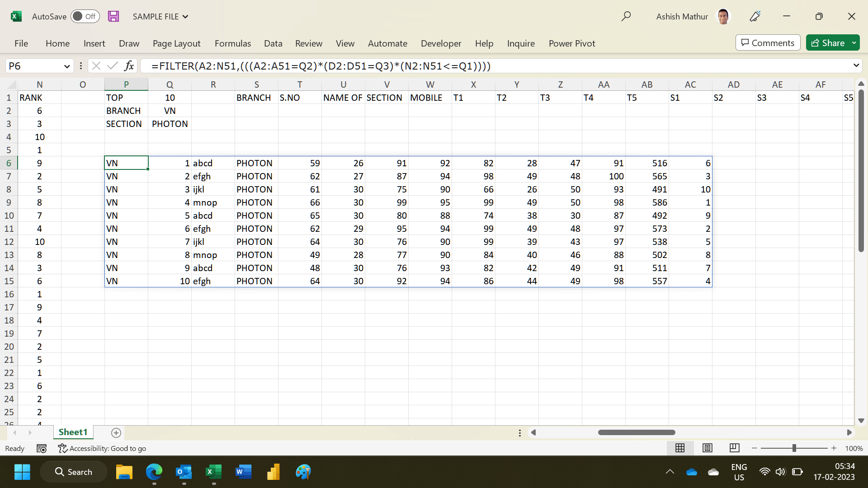Open the Share button dropdown arrow
This screenshot has width=868, height=488.
click(x=854, y=42)
